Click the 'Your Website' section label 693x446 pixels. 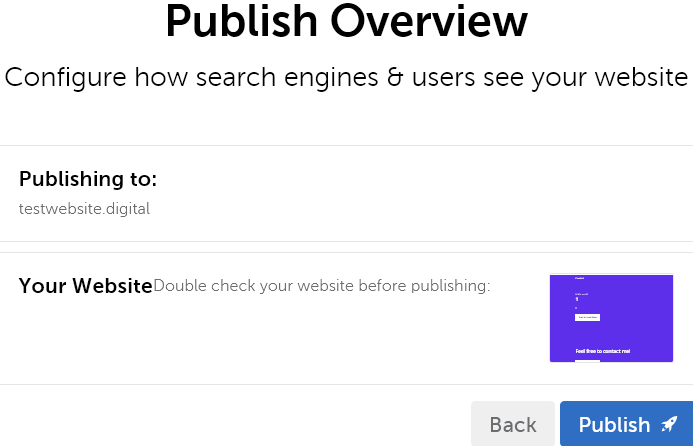pyautogui.click(x=85, y=286)
